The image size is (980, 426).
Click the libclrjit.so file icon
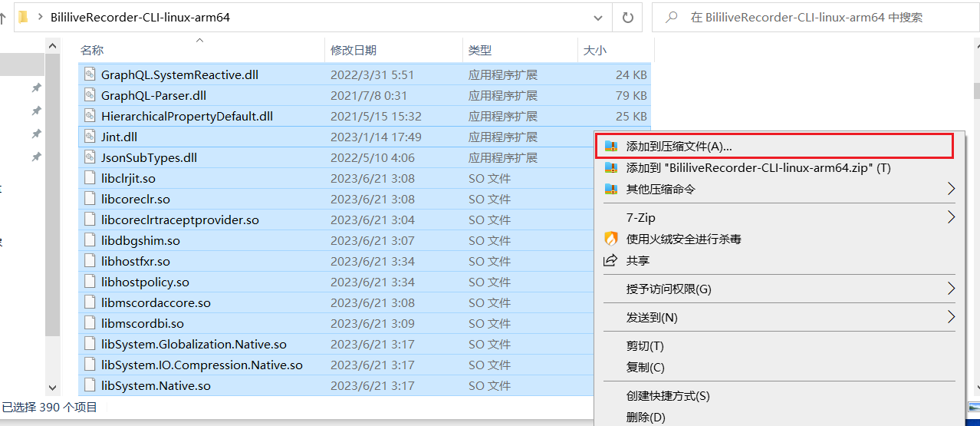[x=89, y=178]
